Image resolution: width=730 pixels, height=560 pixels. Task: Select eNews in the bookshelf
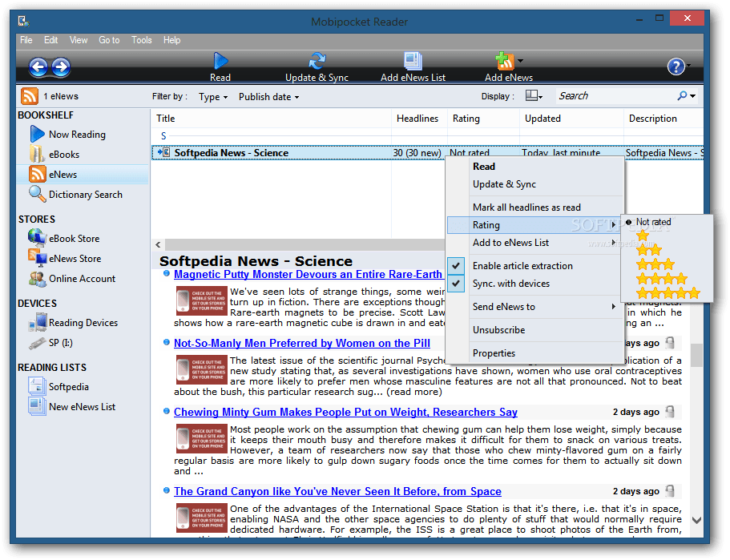pyautogui.click(x=83, y=175)
